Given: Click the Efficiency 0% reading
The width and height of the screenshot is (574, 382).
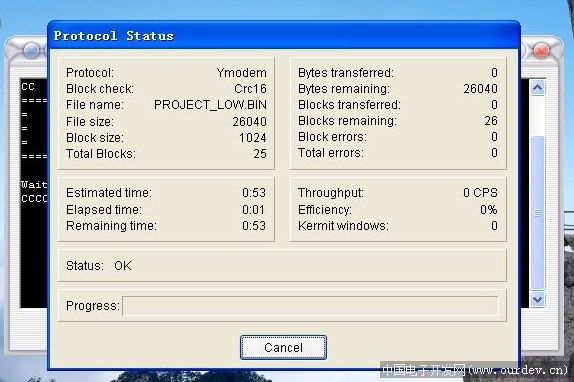Looking at the screenshot, I should point(489,210).
